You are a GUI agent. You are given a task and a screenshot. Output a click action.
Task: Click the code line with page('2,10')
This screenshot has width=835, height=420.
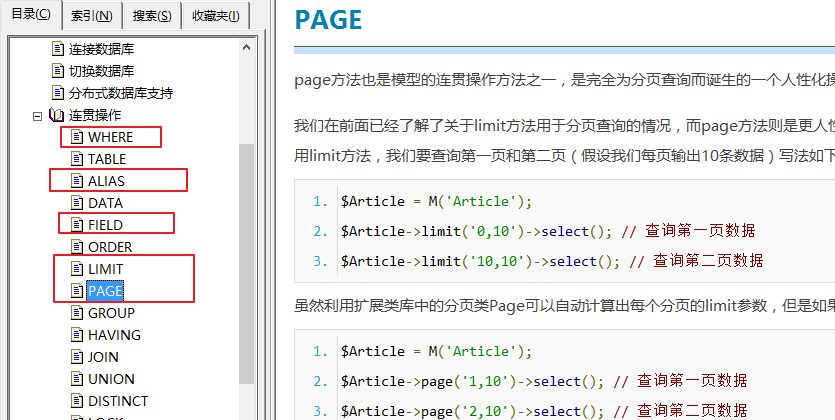point(544,411)
